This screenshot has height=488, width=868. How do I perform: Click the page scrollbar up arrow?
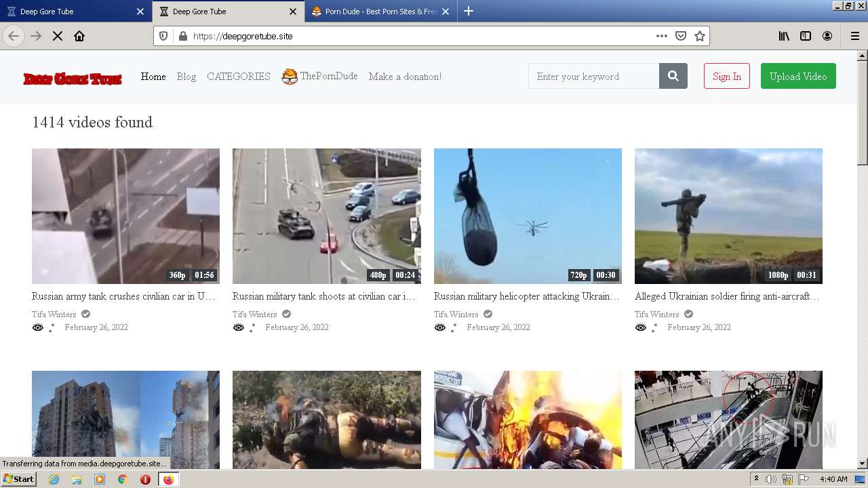click(863, 56)
